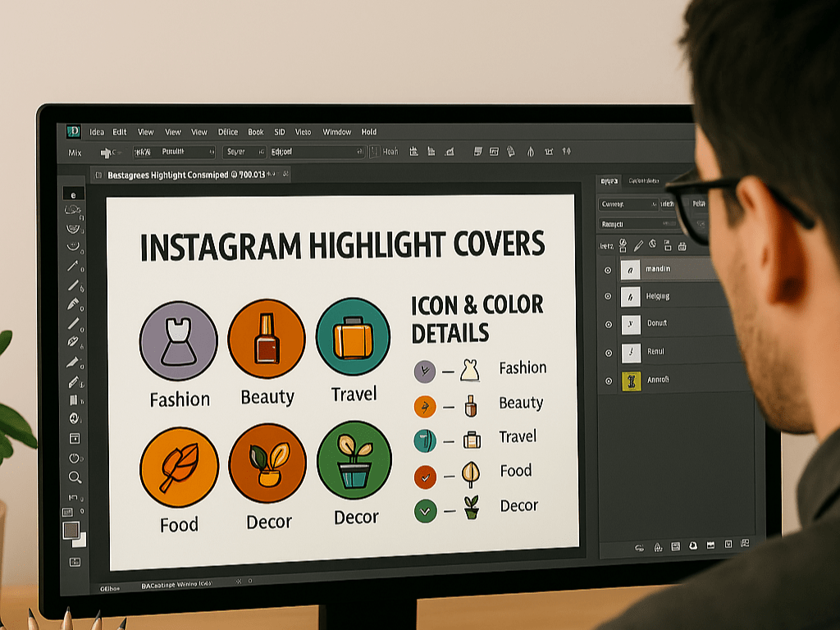
Task: Toggle visibility of the "Donuft" layer
Action: 608,324
